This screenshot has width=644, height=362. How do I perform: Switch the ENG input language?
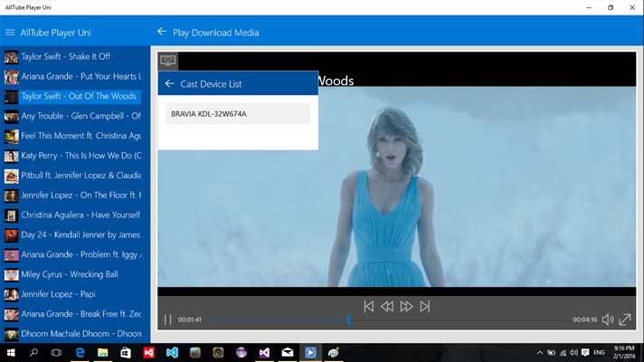[x=600, y=353]
